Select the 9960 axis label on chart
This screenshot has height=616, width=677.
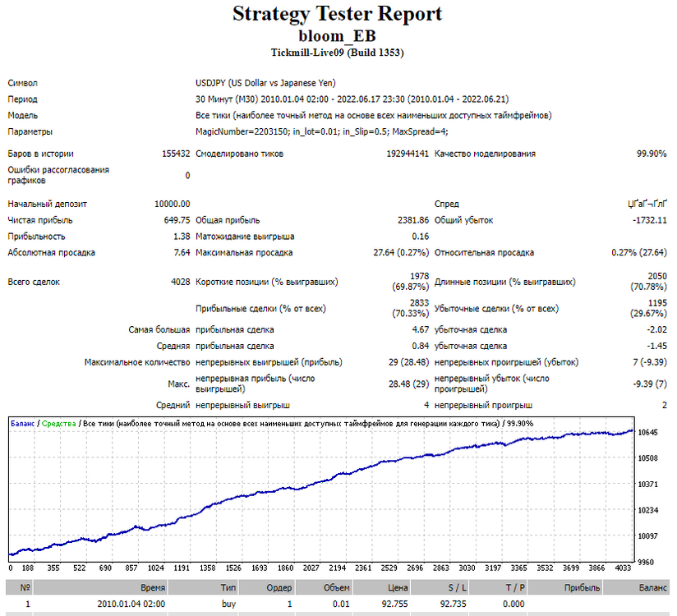[646, 562]
